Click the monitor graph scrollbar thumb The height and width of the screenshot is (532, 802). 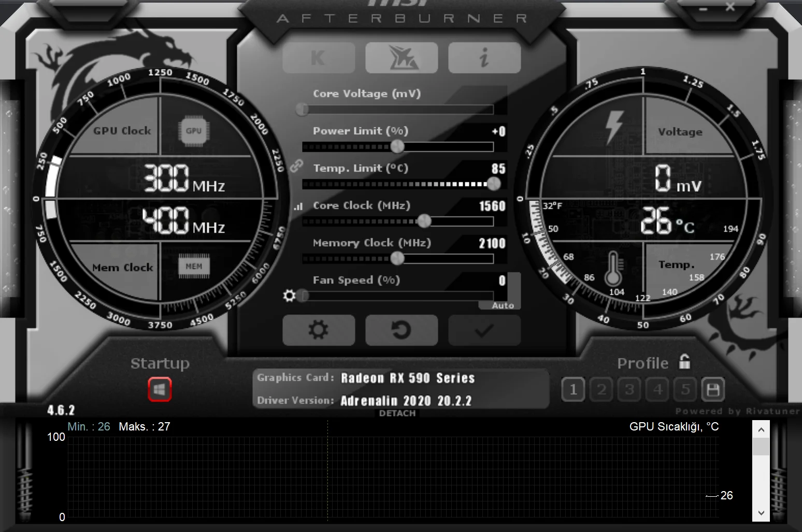[x=761, y=447]
